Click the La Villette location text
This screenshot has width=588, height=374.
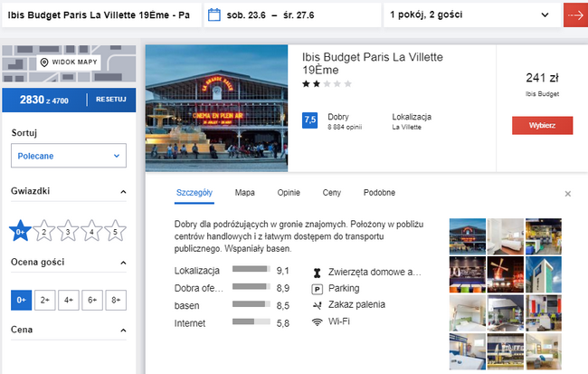pyautogui.click(x=406, y=128)
